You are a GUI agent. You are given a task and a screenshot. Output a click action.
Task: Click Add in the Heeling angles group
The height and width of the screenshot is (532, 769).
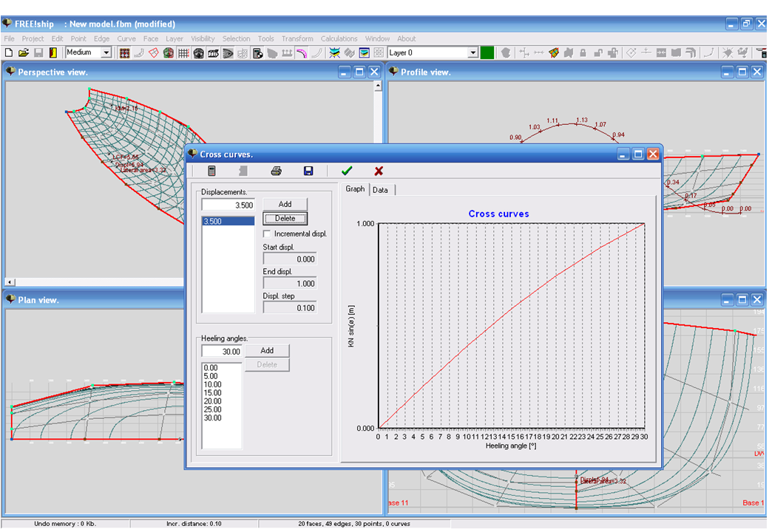tap(267, 351)
